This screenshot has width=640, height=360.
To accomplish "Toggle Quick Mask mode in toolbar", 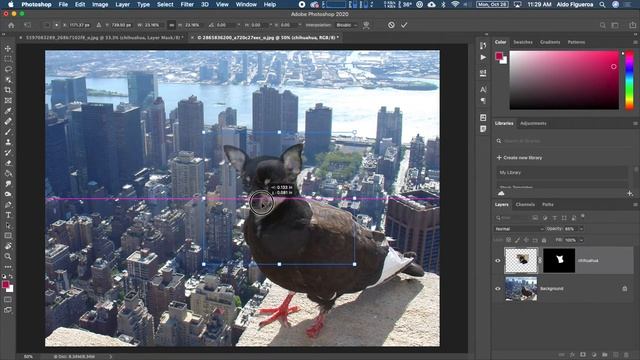I will click(8, 300).
